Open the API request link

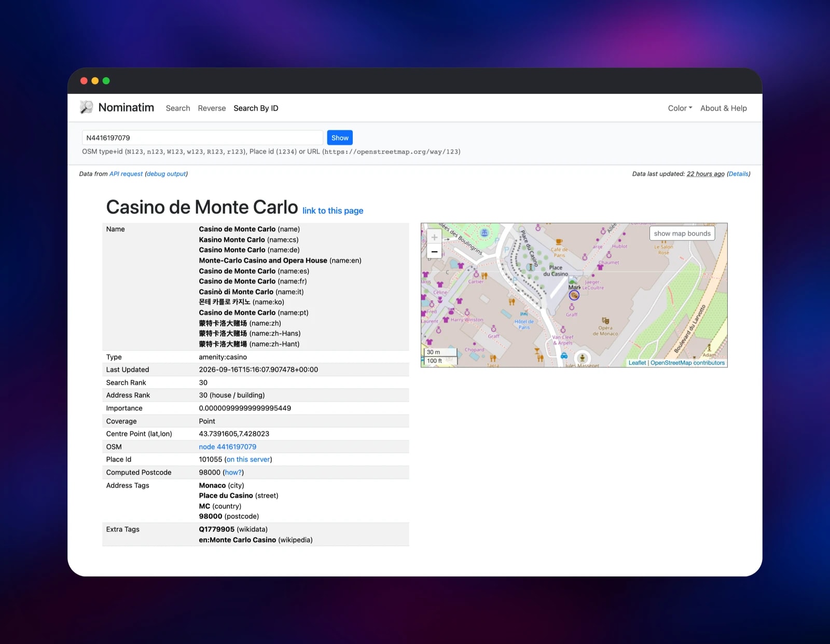126,174
